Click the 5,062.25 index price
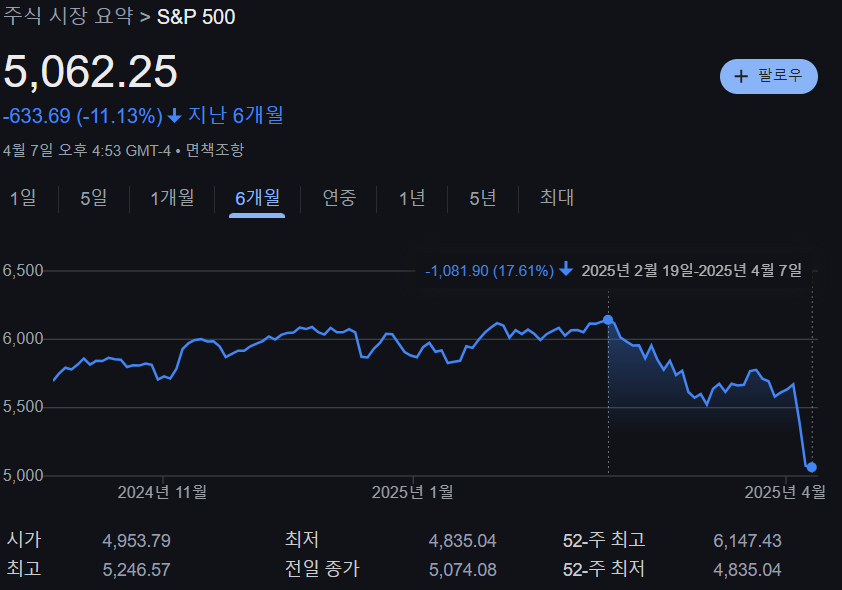The width and height of the screenshot is (842, 590). point(90,71)
